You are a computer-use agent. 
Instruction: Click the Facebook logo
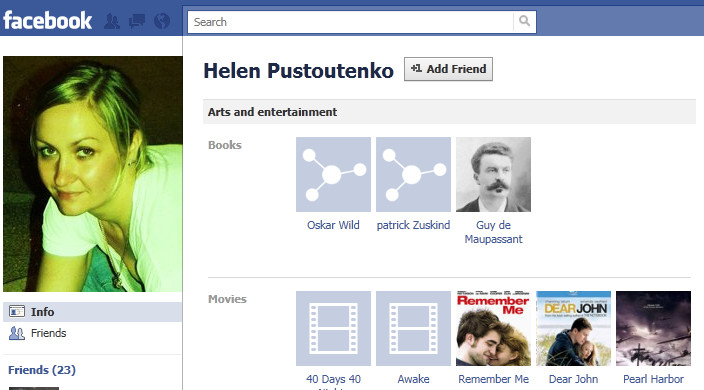point(48,21)
